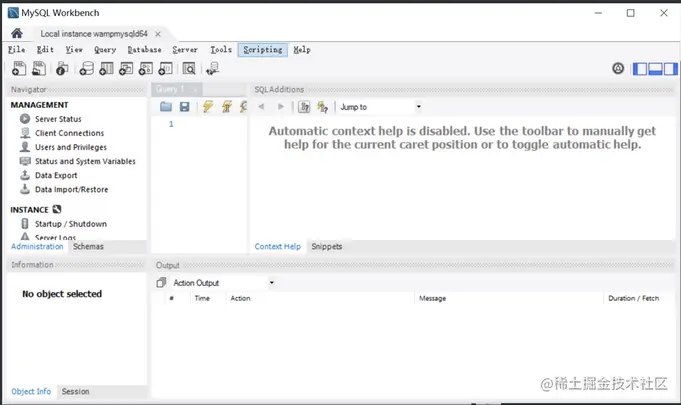The height and width of the screenshot is (405, 681).
Task: Switch to the Session tab
Action: coord(76,392)
